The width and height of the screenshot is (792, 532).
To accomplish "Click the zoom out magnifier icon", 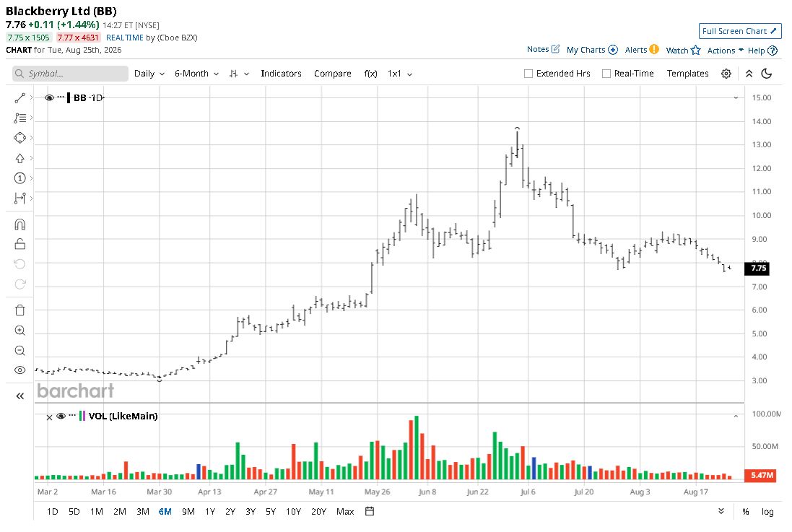I will click(19, 351).
